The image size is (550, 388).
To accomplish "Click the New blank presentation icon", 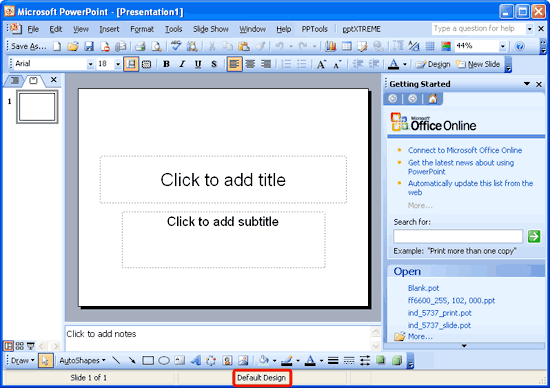I will tap(57, 46).
